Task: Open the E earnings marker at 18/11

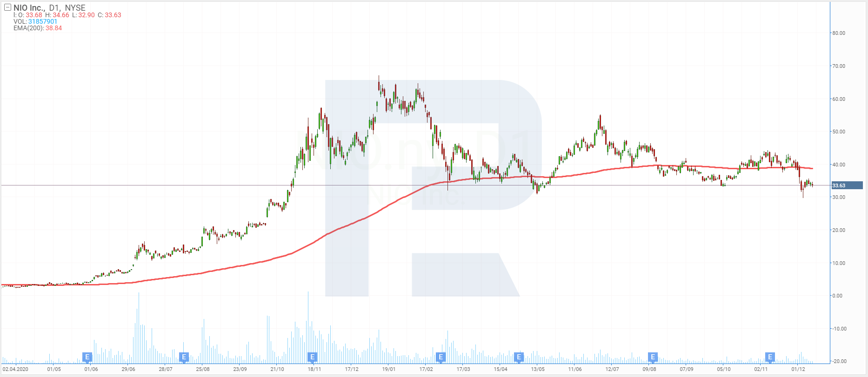Action: click(x=313, y=357)
